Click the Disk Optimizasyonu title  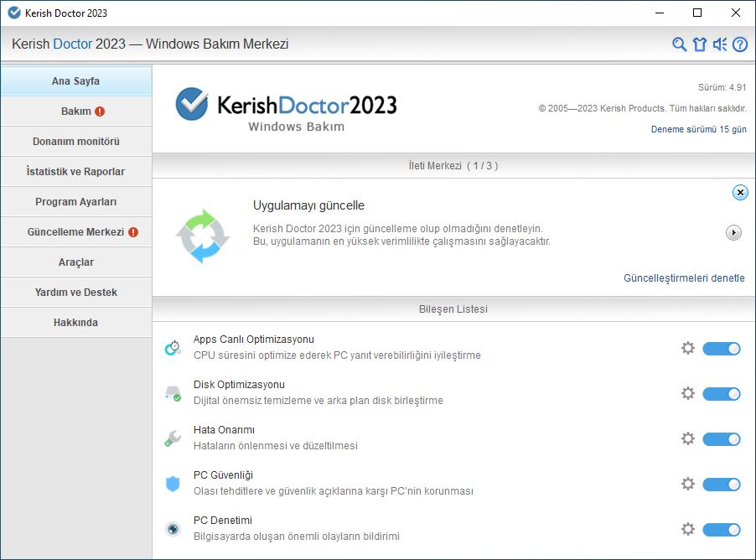click(x=239, y=385)
